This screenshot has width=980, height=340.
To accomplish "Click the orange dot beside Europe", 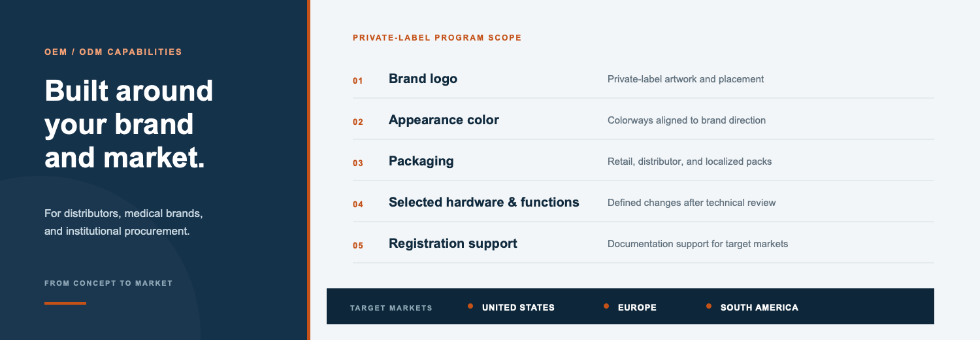I will (x=606, y=306).
